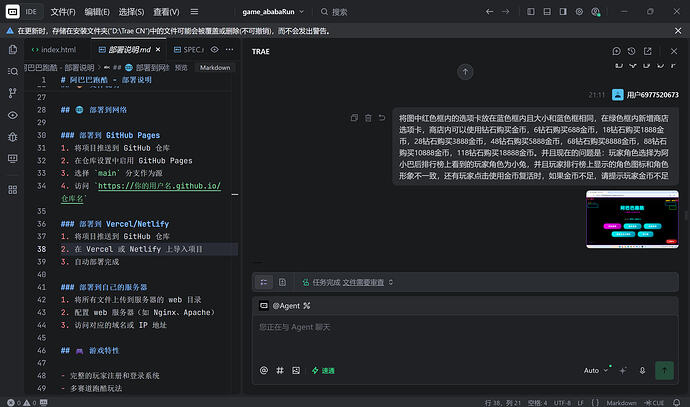Screen dimensions: 690x407
Task: Toggle the 速通 fast mode
Action: tap(323, 370)
